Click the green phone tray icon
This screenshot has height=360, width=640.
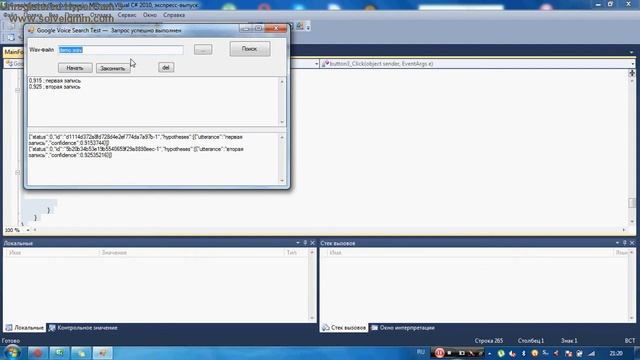[x=501, y=353]
